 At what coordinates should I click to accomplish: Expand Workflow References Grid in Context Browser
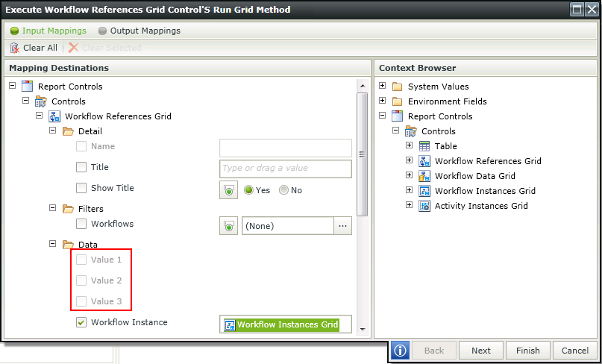point(409,160)
